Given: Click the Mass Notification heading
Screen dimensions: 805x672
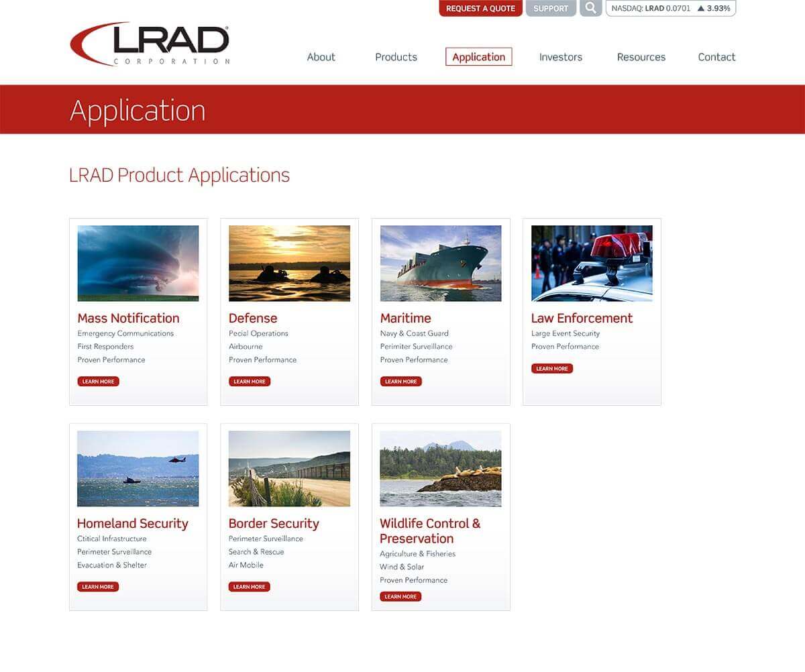Looking at the screenshot, I should (x=128, y=318).
